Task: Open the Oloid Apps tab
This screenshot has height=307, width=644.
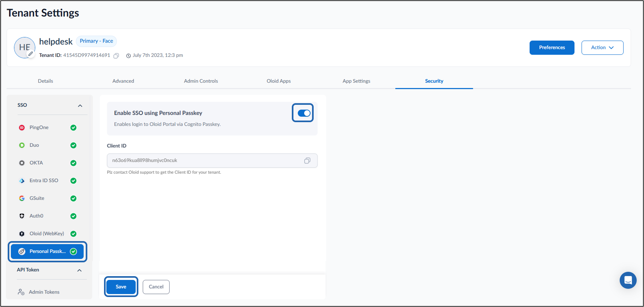Action: [x=279, y=81]
